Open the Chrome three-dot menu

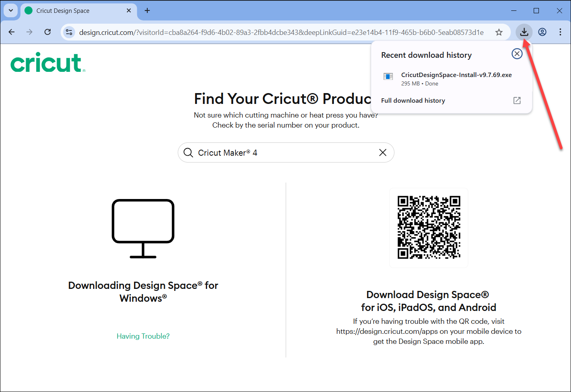pyautogui.click(x=560, y=32)
